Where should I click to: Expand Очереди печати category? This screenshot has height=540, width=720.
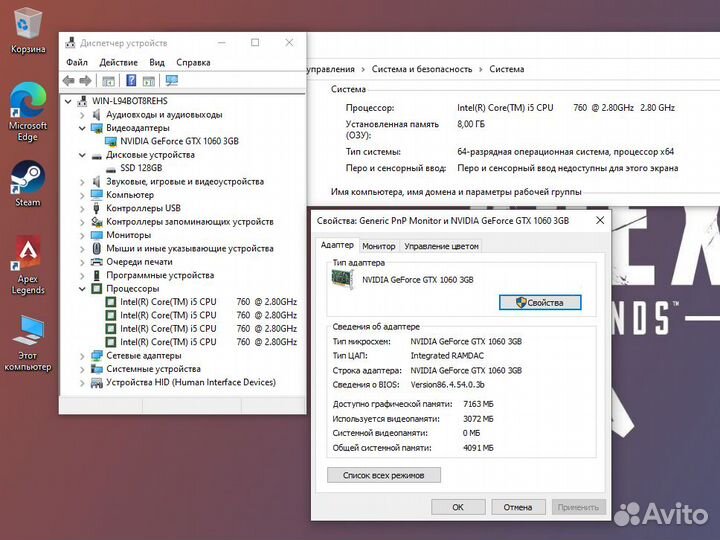(x=82, y=262)
